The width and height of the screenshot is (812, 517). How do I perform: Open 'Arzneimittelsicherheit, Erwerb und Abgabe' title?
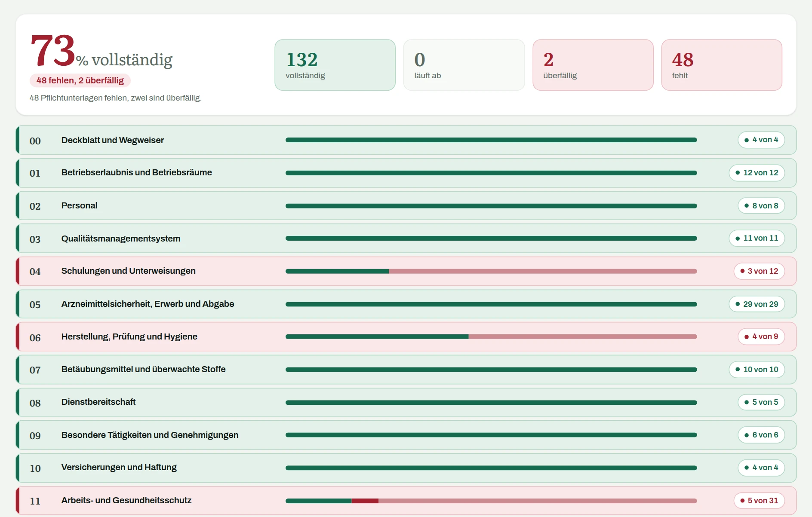click(x=148, y=304)
